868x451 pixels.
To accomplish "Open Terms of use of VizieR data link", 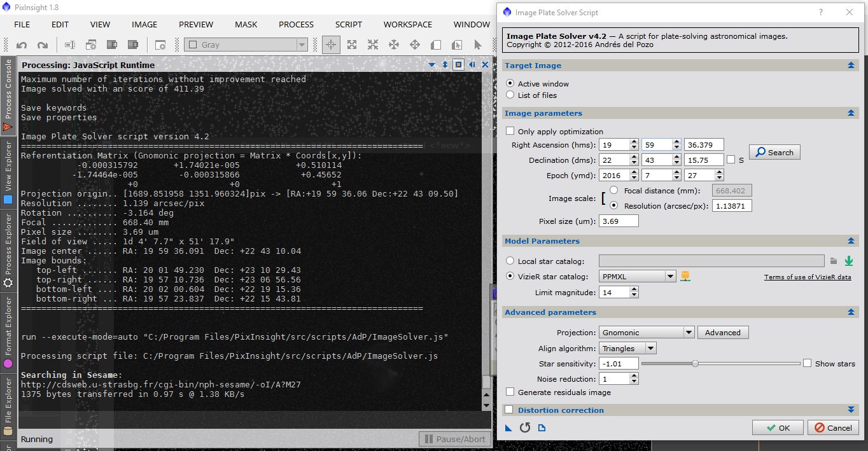I will click(807, 277).
